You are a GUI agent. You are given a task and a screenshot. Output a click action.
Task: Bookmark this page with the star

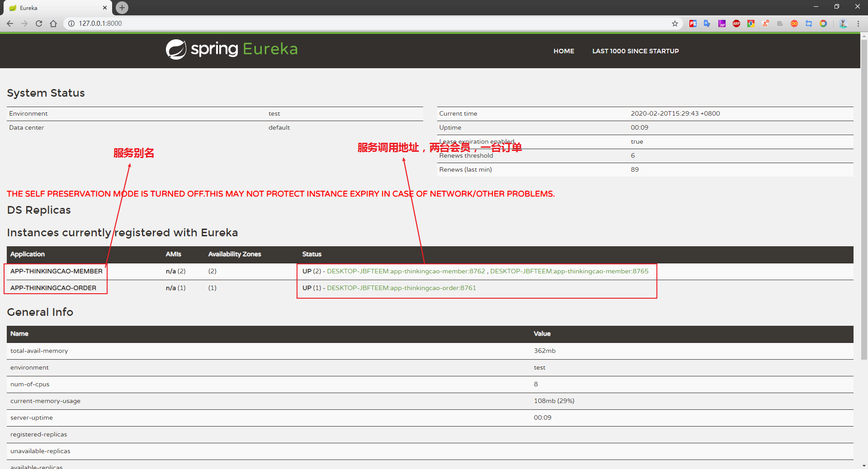click(675, 23)
